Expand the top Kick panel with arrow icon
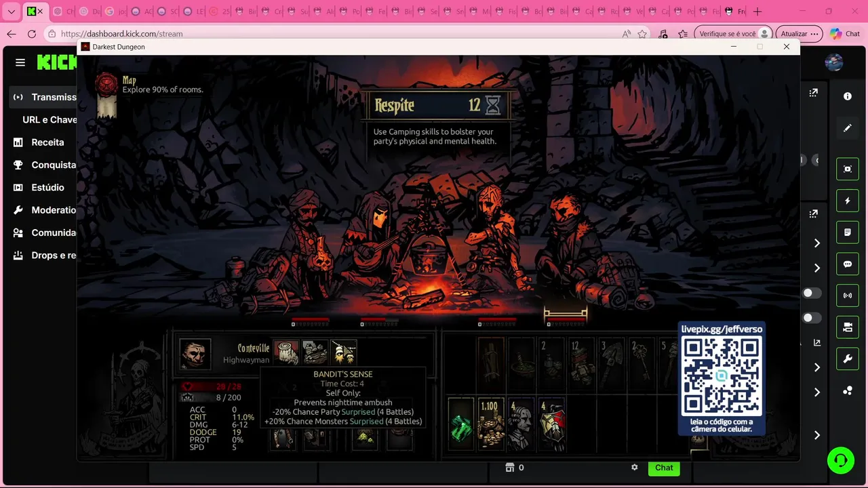 [x=814, y=93]
